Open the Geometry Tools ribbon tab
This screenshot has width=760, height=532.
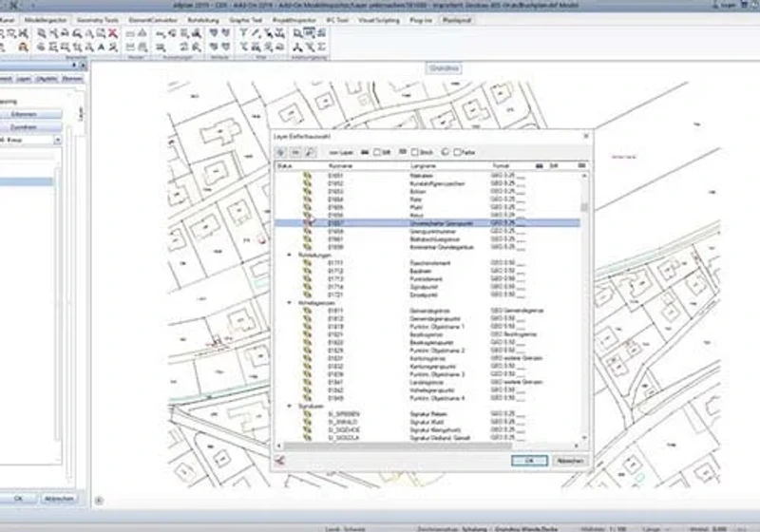98,20
